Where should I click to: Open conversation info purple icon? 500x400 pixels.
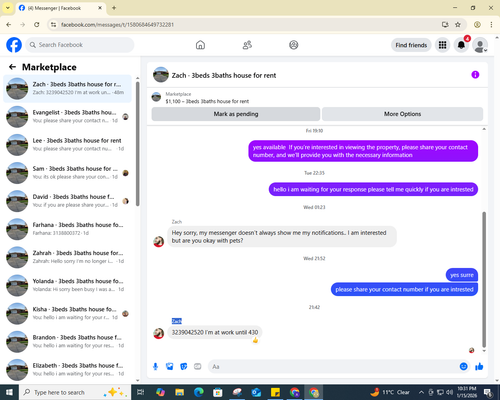(475, 75)
